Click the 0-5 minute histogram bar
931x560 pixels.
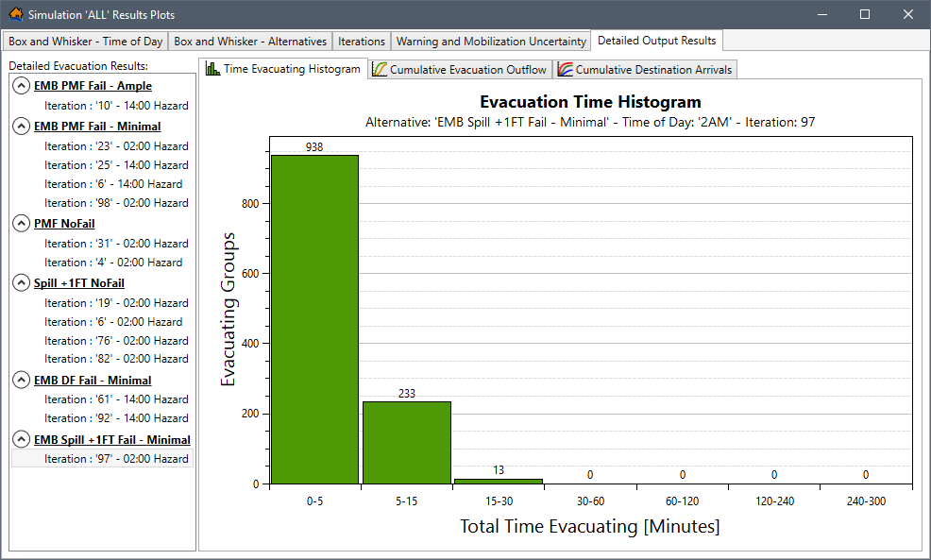point(313,321)
